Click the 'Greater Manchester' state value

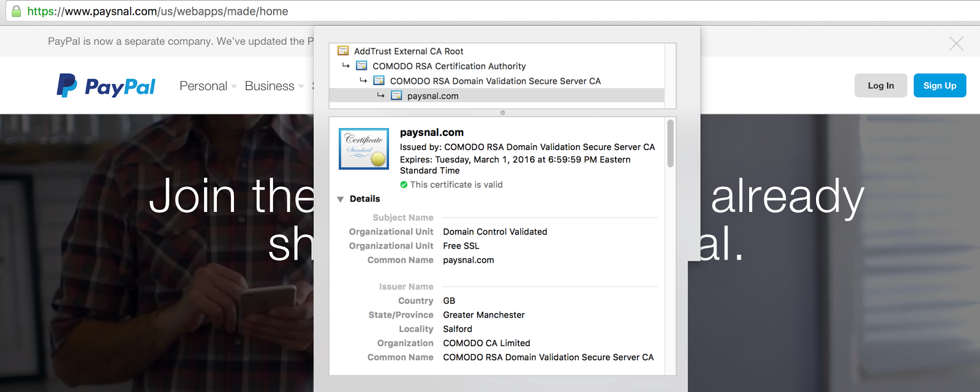[x=484, y=315]
